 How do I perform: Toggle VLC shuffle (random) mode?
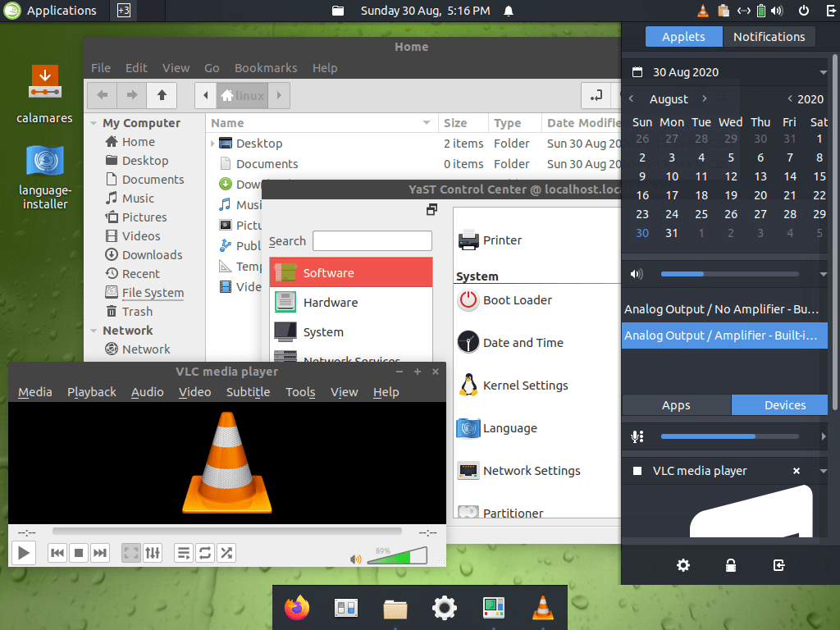coord(226,552)
